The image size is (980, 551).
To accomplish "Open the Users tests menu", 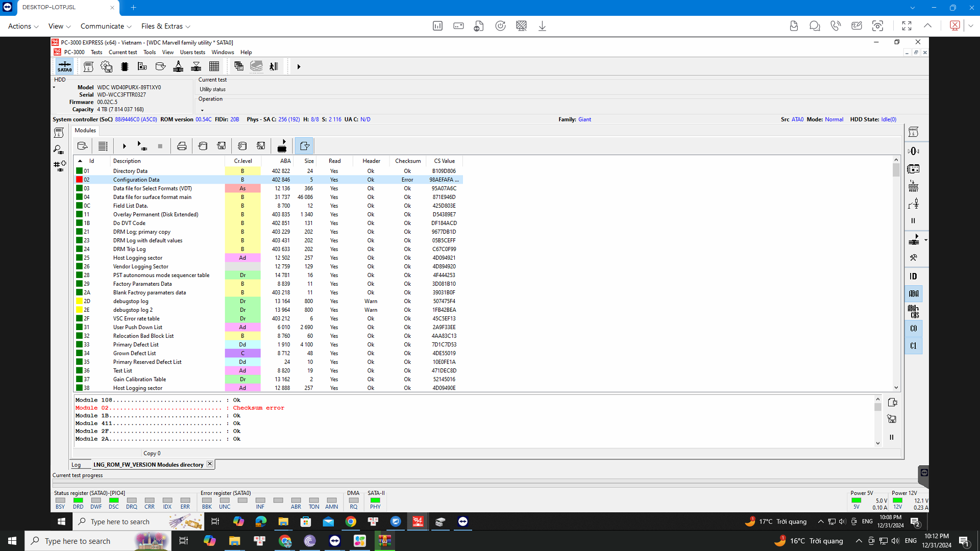I will [192, 52].
